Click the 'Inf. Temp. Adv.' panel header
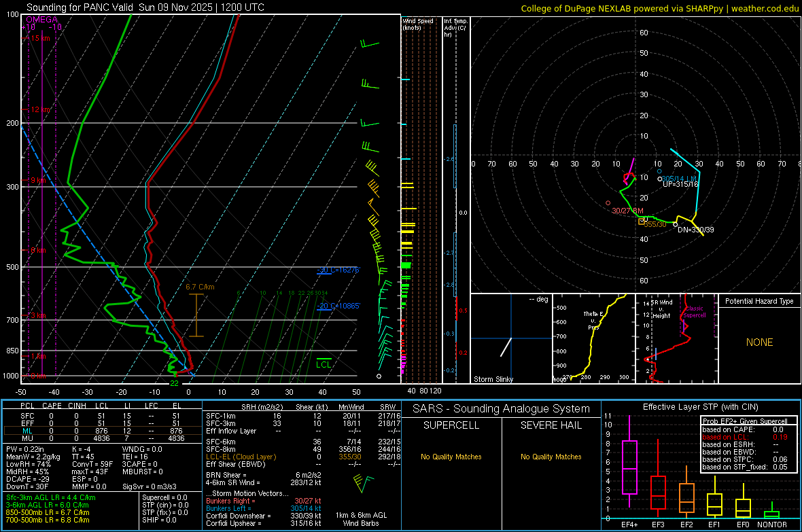This screenshot has height=532, width=802. coord(455,28)
